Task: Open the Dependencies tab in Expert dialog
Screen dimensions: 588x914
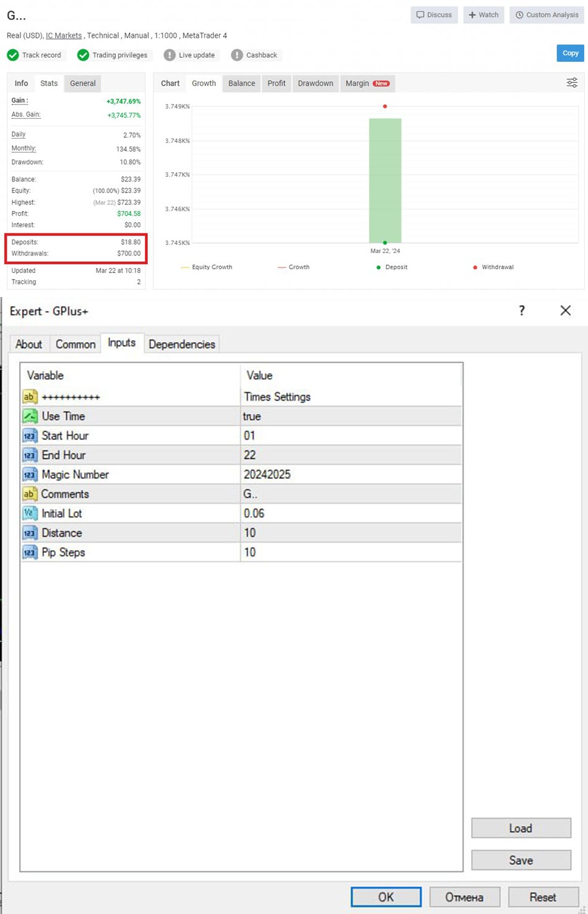Action: (x=182, y=344)
